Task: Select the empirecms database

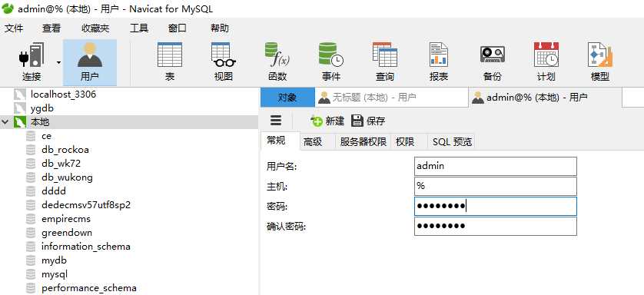Action: 66,219
